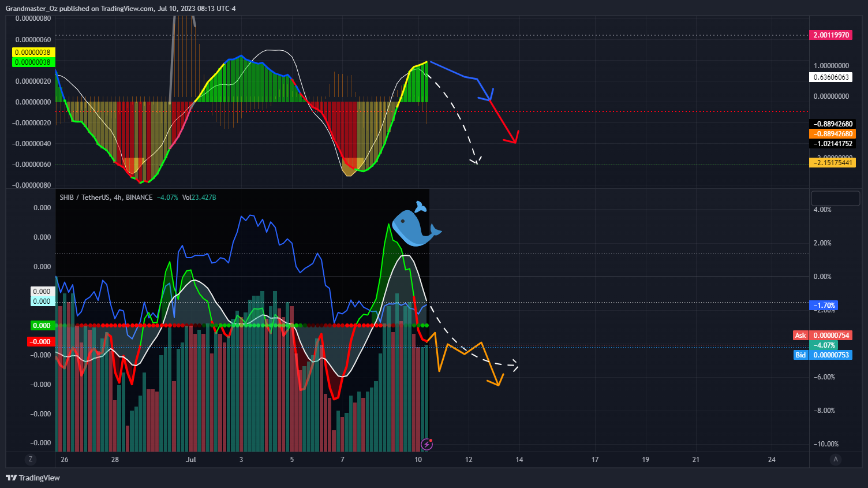
Task: Select date 5 on the time axis
Action: (x=292, y=460)
